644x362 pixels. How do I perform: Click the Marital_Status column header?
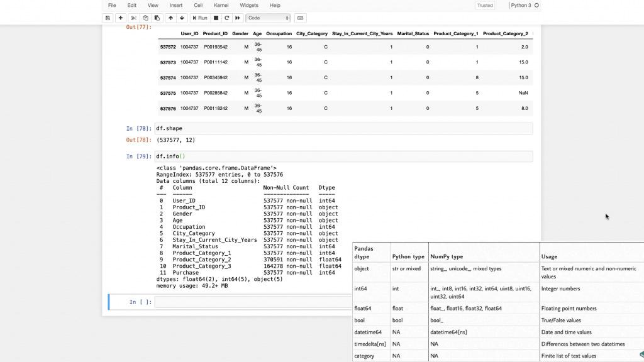413,34
